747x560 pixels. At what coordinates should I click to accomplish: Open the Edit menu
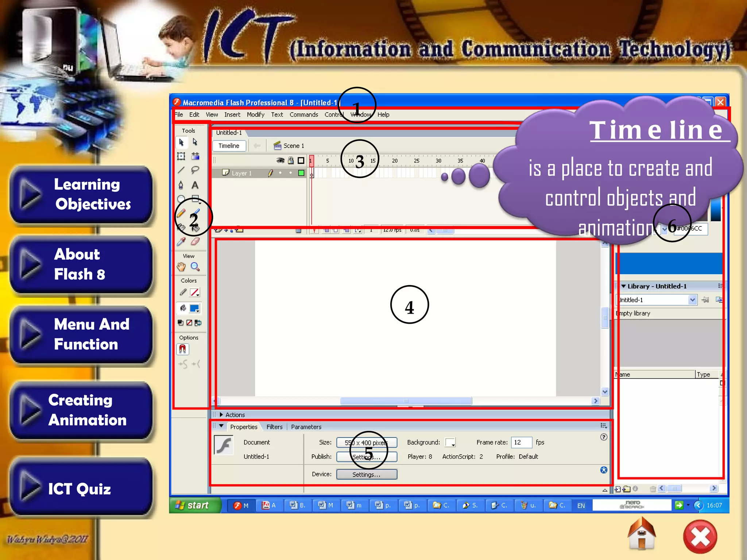[x=194, y=114]
